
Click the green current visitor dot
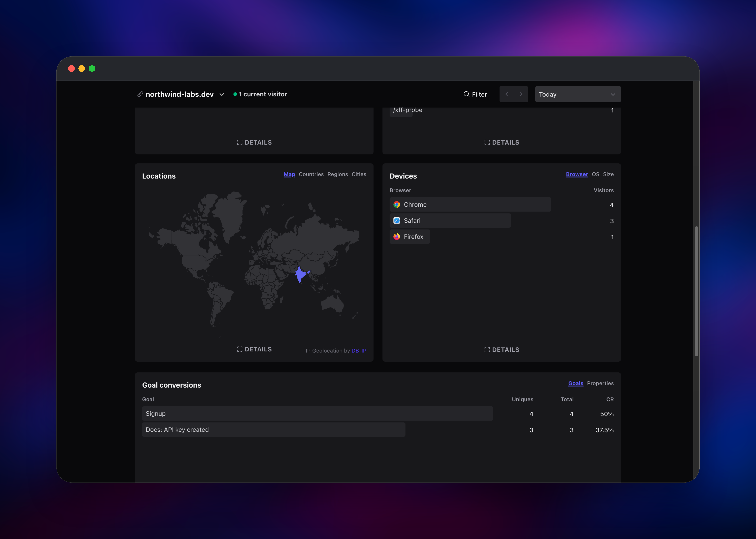click(235, 94)
